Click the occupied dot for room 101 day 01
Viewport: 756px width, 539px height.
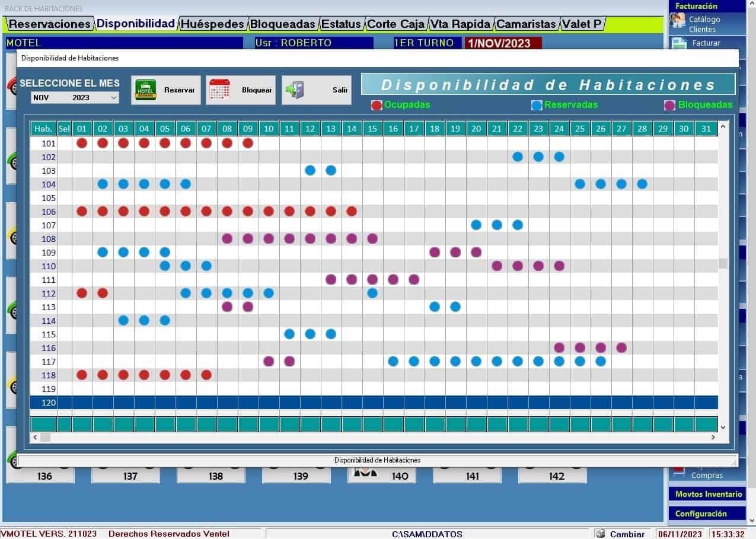coord(82,143)
